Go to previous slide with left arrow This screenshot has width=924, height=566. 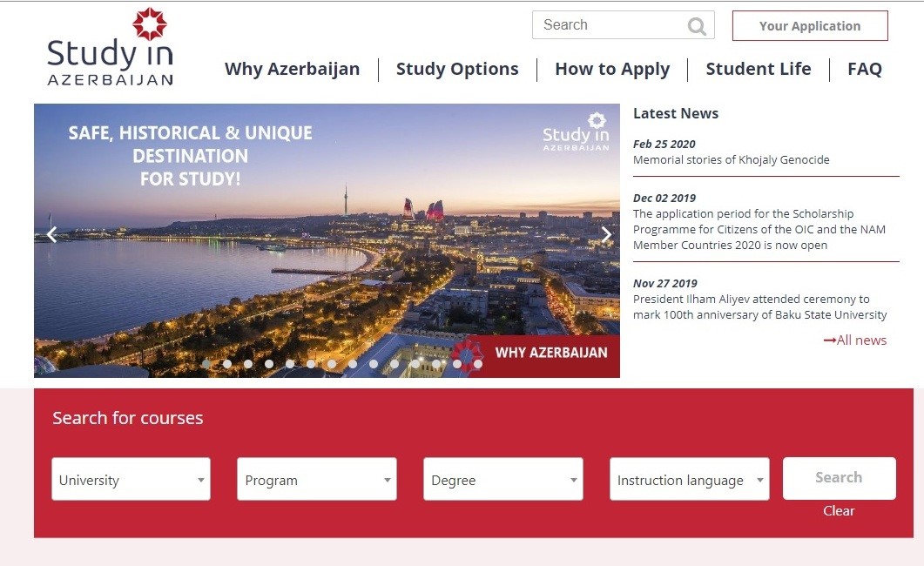click(52, 234)
